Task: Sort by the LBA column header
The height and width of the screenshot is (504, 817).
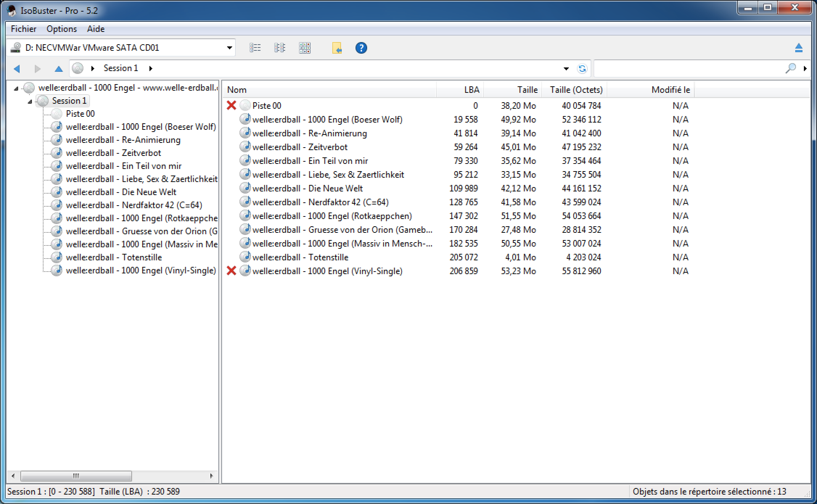Action: point(460,90)
